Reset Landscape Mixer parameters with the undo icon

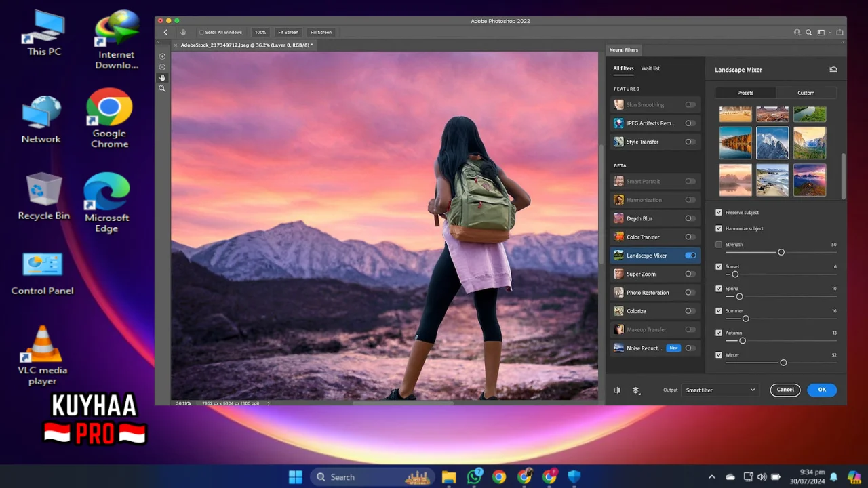[833, 69]
